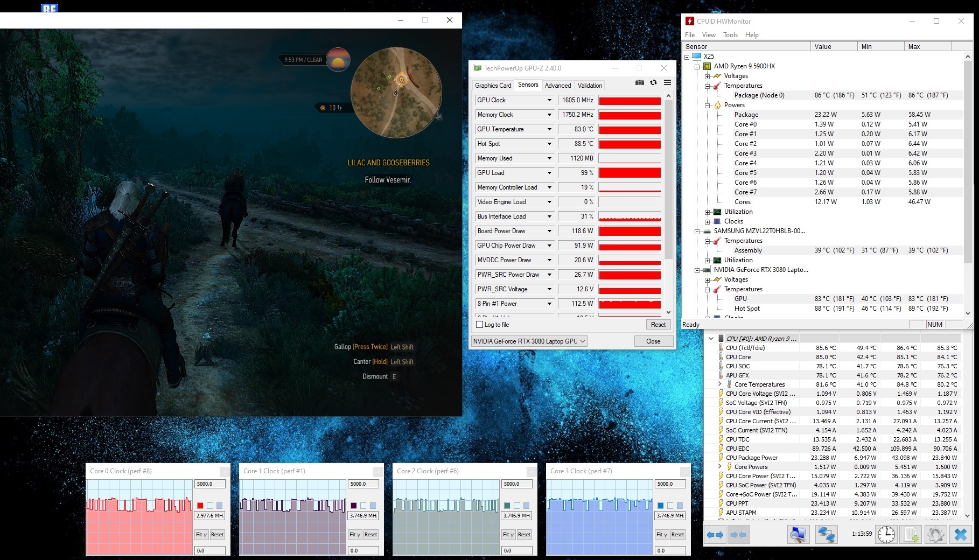
Task: Click the HWiNFO expand columns arrows icon
Action: pos(715,535)
